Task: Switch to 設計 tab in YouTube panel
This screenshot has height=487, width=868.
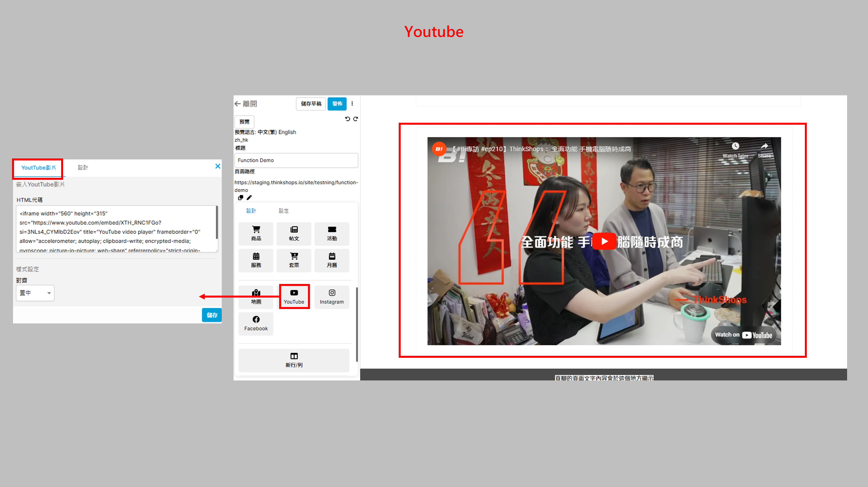Action: 82,168
